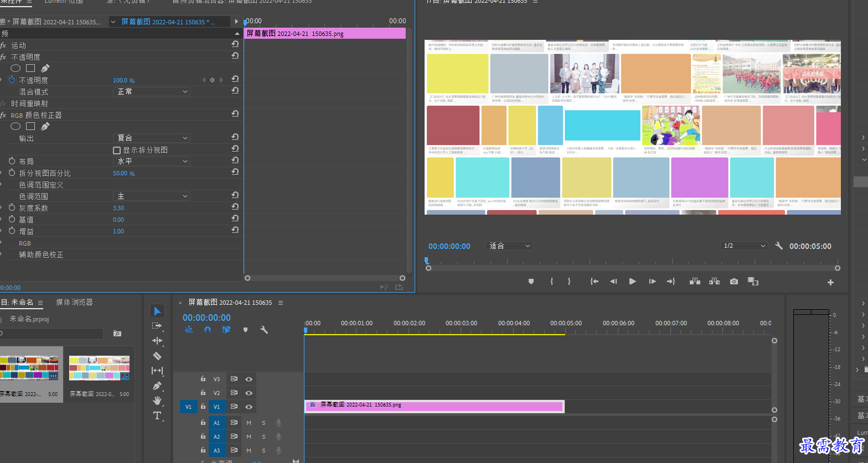Switch to 媒体浏览器 tab
Screen dimensions: 868x463
point(74,302)
